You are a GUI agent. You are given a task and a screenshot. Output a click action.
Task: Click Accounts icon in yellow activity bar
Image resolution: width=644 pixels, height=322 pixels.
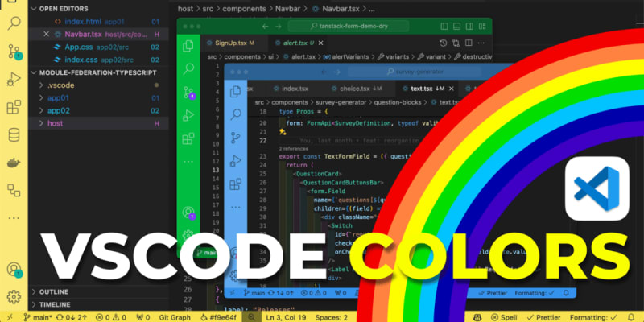click(13, 270)
